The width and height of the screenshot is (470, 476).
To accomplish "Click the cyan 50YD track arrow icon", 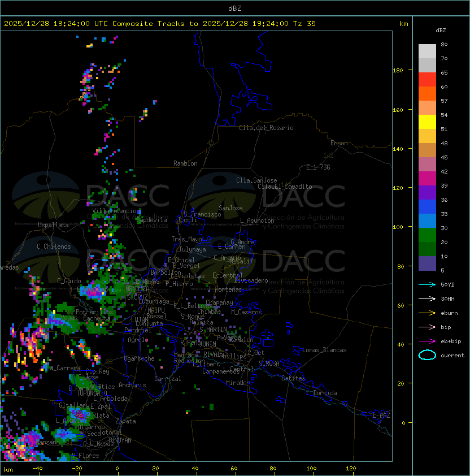I will [x=427, y=284].
